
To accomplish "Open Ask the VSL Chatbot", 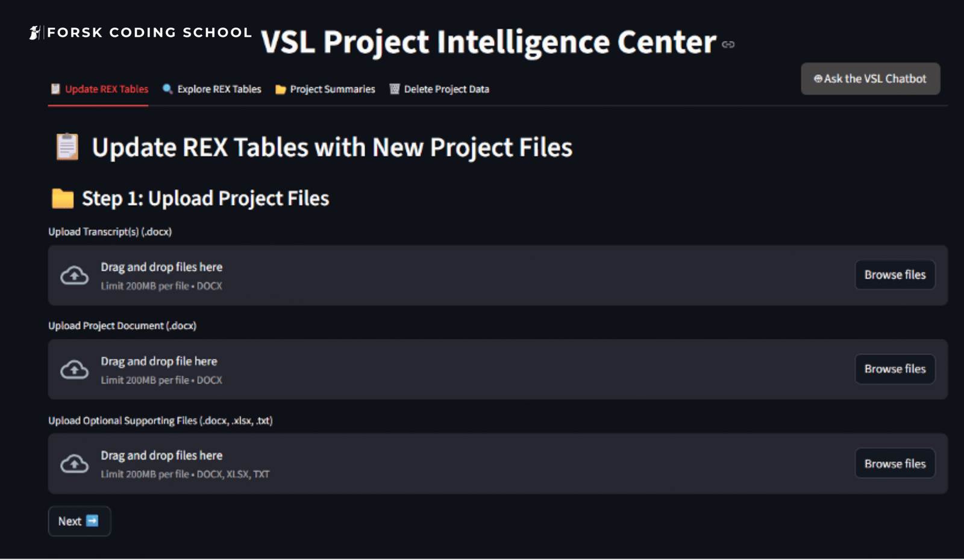I will point(870,79).
